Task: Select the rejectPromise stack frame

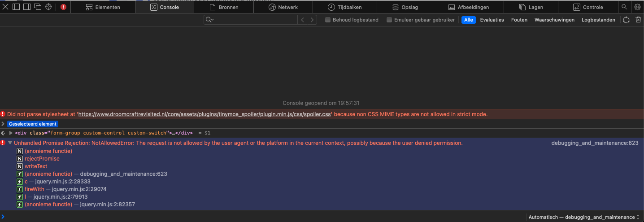Action: coord(42,159)
